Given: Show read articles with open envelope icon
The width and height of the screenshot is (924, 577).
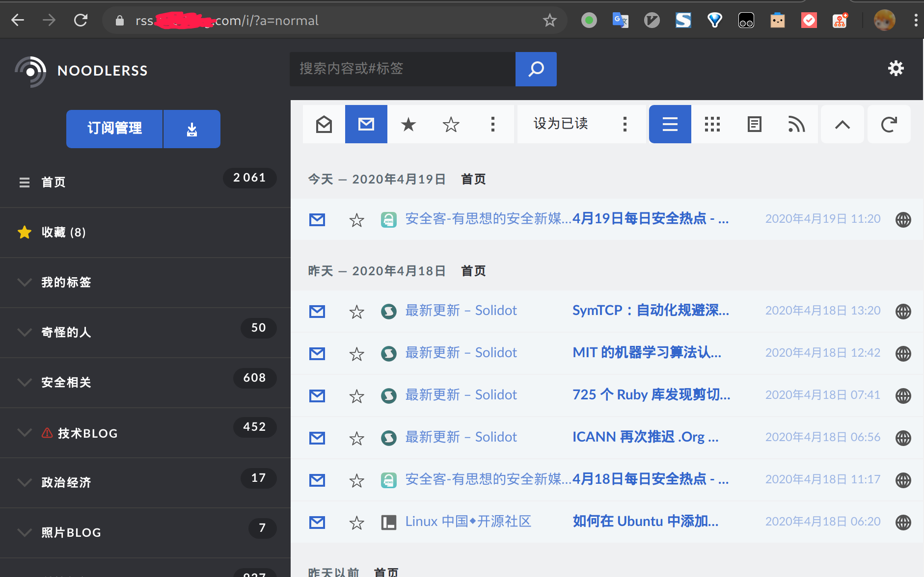Looking at the screenshot, I should pyautogui.click(x=324, y=125).
